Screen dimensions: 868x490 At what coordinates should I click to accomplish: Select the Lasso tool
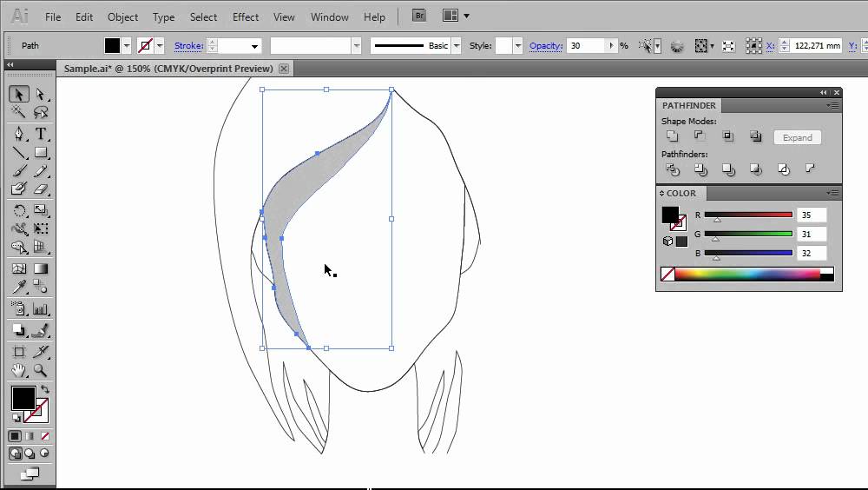[41, 113]
